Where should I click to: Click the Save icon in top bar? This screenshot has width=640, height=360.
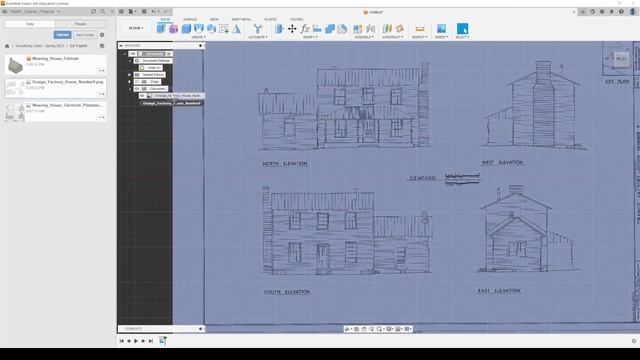point(144,12)
